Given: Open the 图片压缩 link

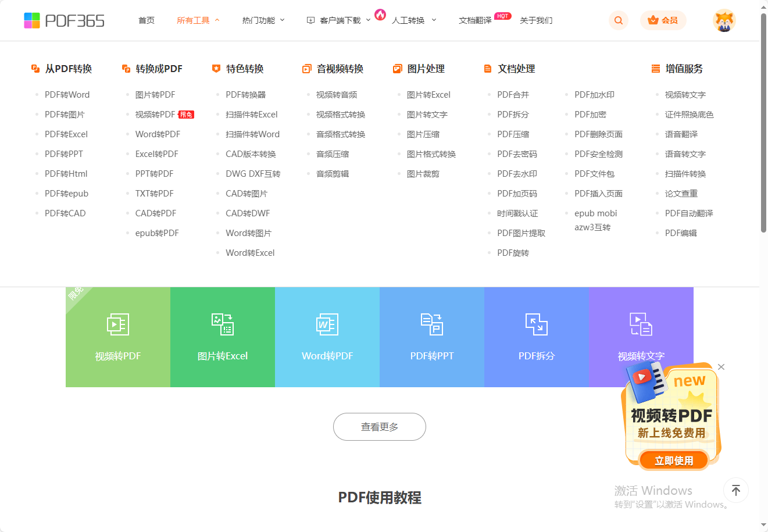Looking at the screenshot, I should (x=423, y=134).
